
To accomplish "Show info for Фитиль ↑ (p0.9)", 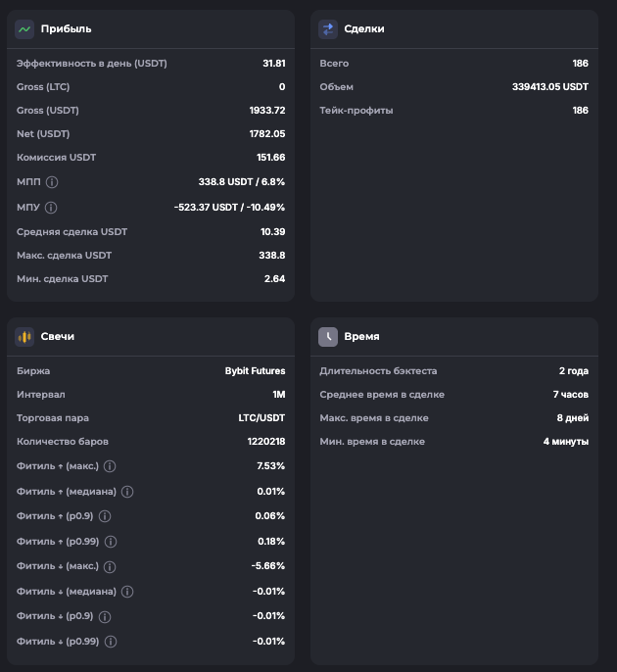I will pos(105,516).
